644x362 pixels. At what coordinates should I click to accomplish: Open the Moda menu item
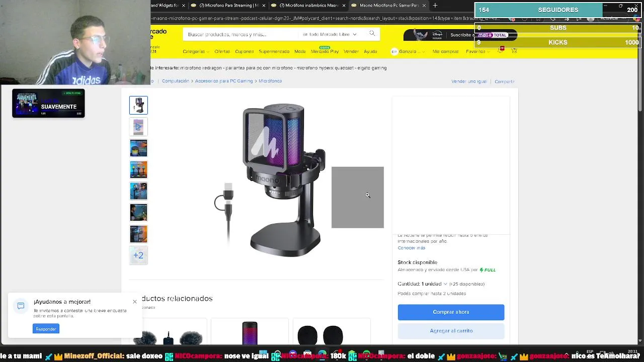point(300,51)
